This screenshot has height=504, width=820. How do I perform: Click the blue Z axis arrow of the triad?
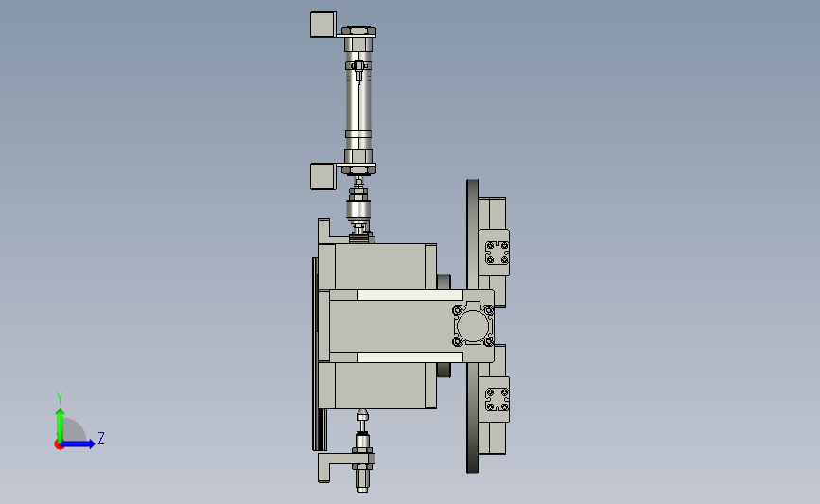(79, 444)
